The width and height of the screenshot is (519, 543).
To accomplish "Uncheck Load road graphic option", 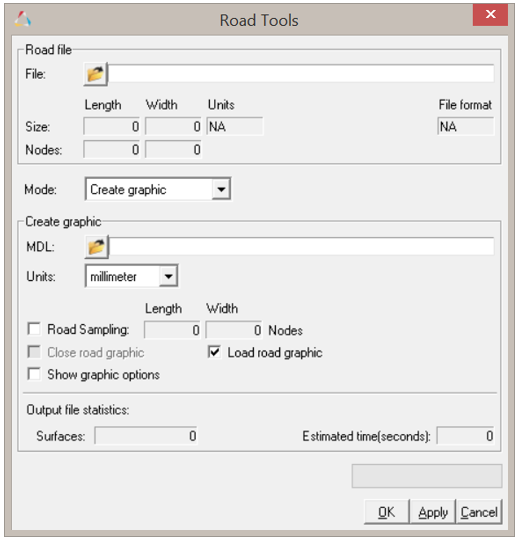I will [x=214, y=352].
